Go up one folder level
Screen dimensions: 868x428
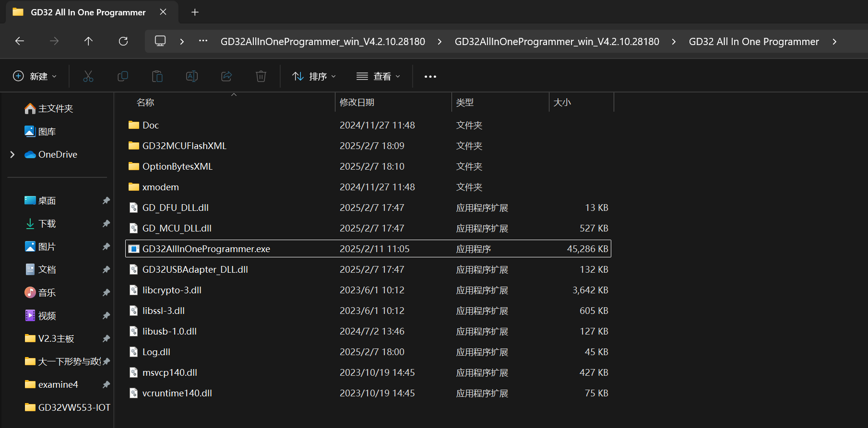click(88, 41)
